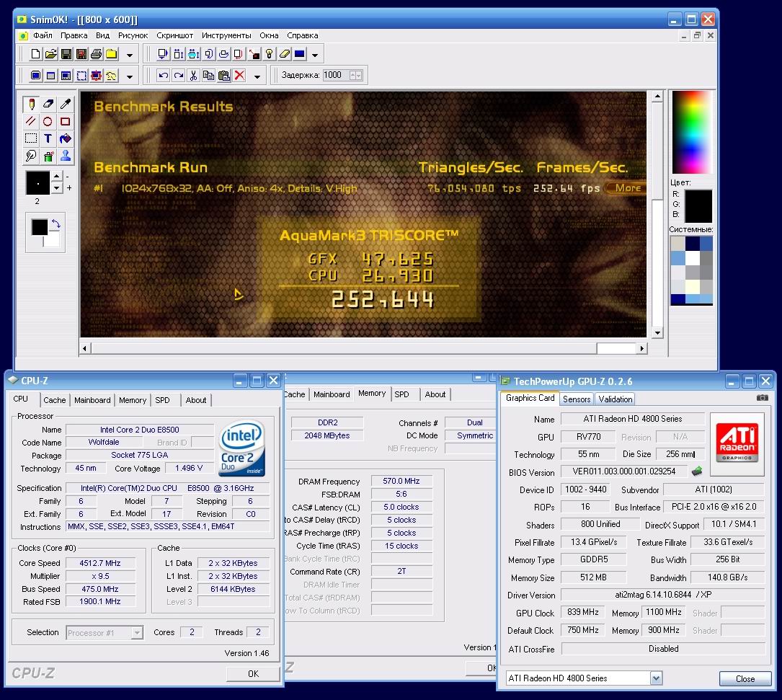Select the rectangle drawing tool
This screenshot has width=782, height=700.
click(66, 121)
